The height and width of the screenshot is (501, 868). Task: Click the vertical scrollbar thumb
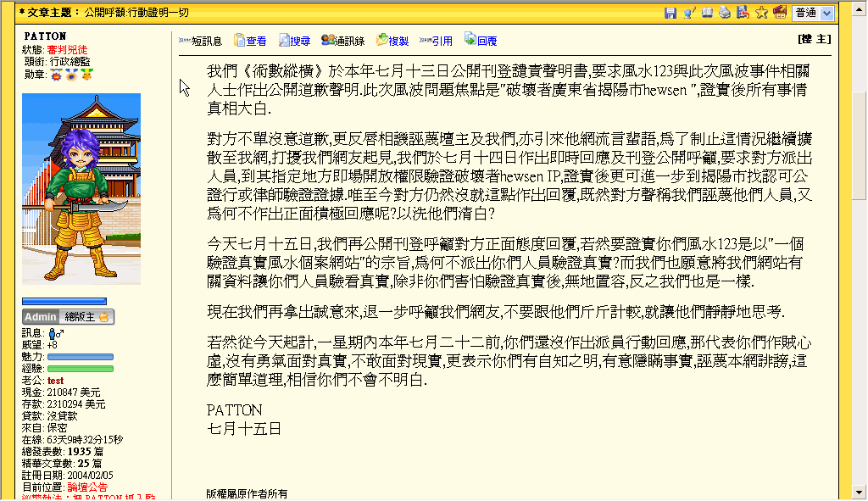[x=860, y=145]
